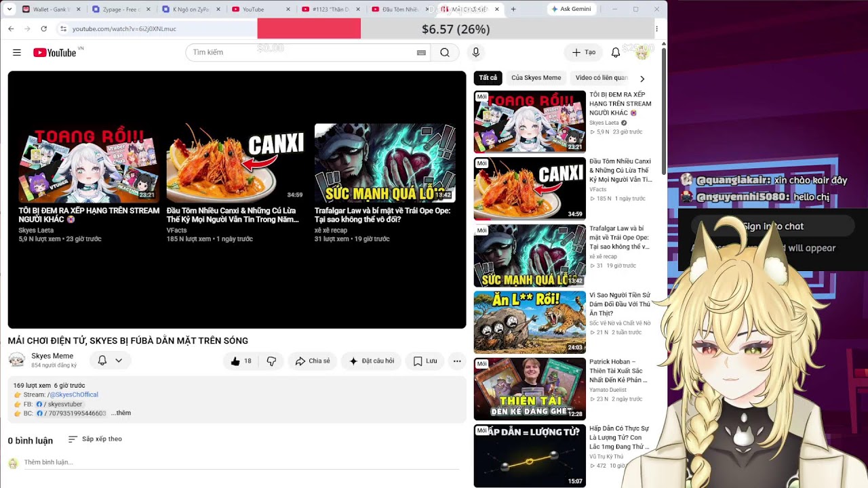
Task: Go back with the browser back arrow
Action: pos(11,28)
